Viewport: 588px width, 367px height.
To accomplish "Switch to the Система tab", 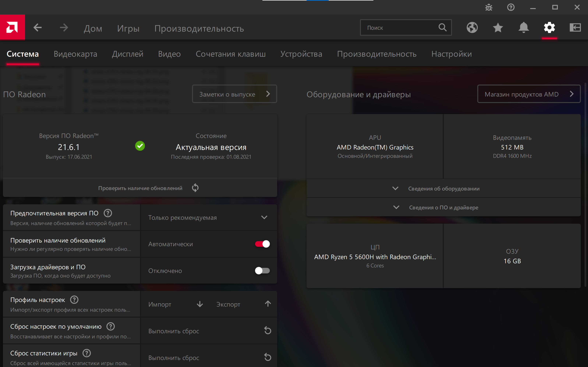I will [23, 54].
